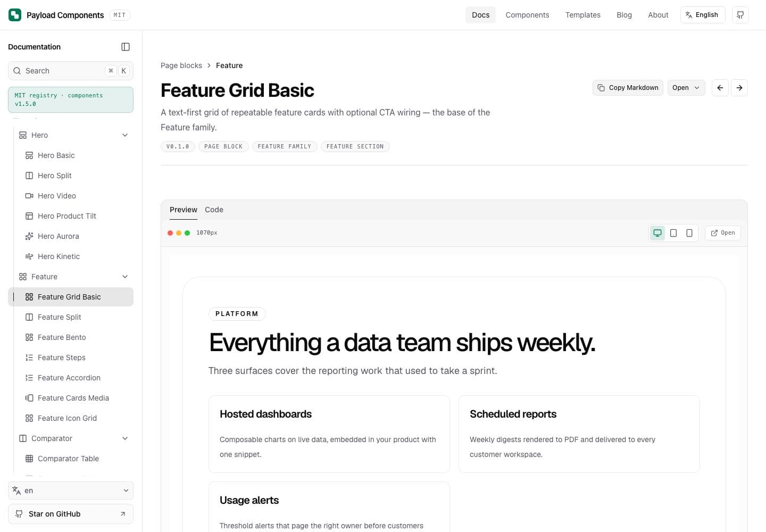The image size is (766, 532).
Task: Click the PLATFORM badge in preview
Action: coord(237,314)
